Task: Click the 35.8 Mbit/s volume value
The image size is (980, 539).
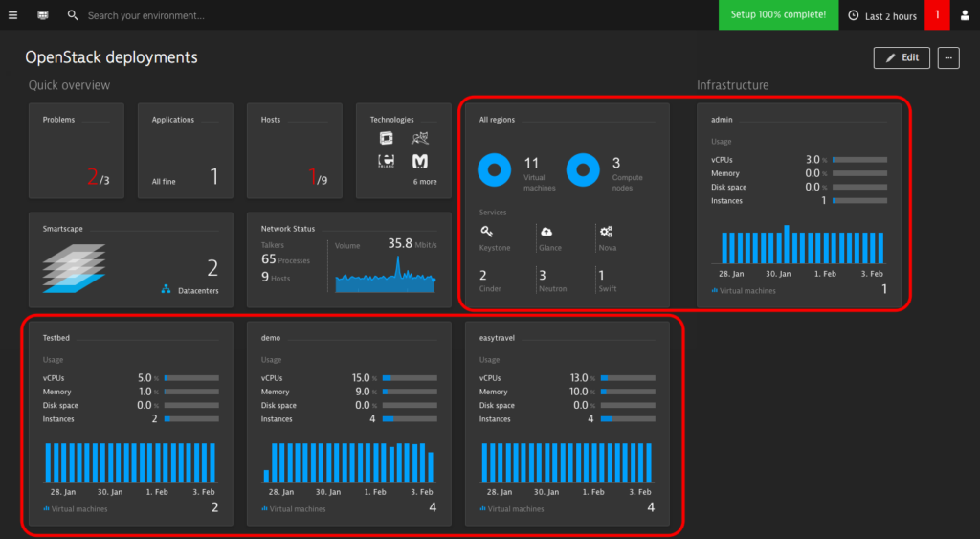Action: point(412,244)
